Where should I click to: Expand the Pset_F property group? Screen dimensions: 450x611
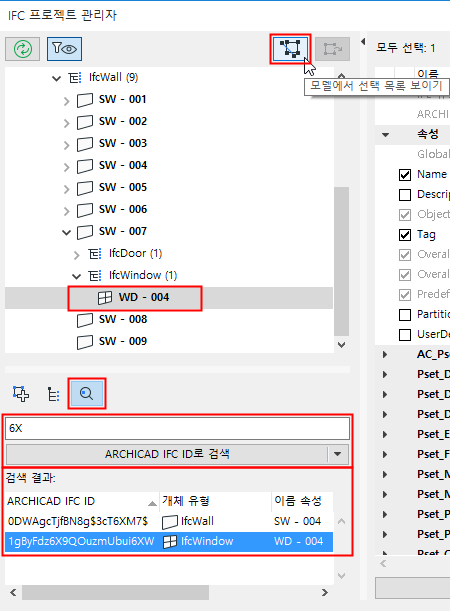click(385, 454)
